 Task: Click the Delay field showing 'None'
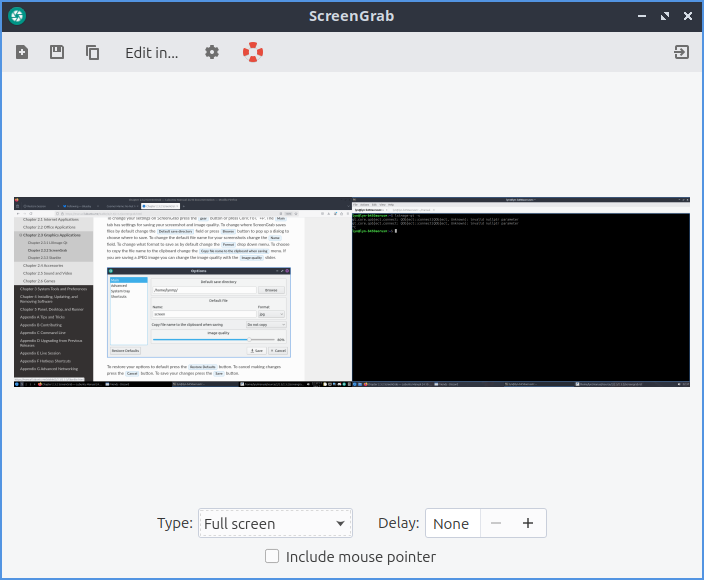click(452, 523)
